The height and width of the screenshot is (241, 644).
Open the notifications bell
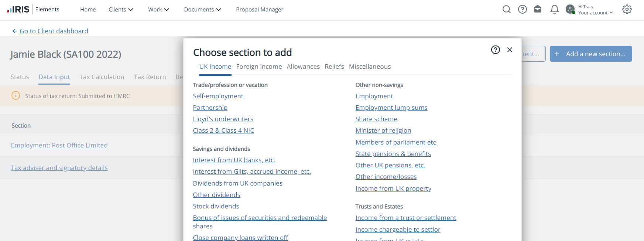coord(554,9)
